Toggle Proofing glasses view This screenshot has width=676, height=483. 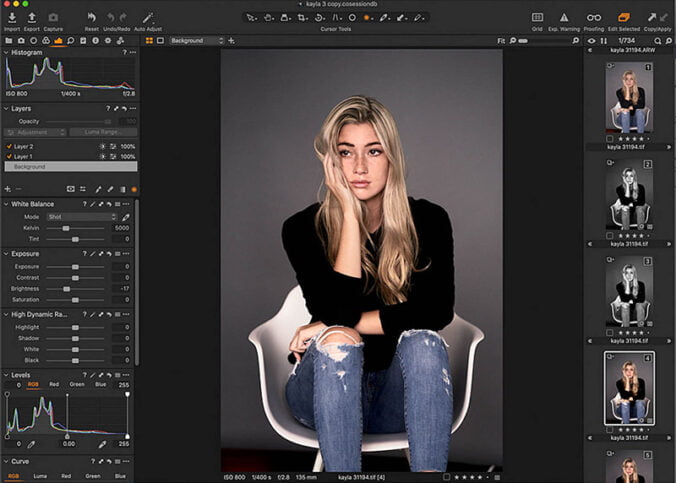pos(594,17)
